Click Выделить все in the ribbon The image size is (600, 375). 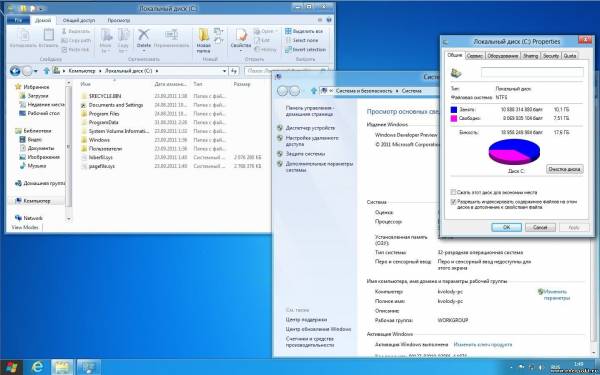[x=304, y=31]
